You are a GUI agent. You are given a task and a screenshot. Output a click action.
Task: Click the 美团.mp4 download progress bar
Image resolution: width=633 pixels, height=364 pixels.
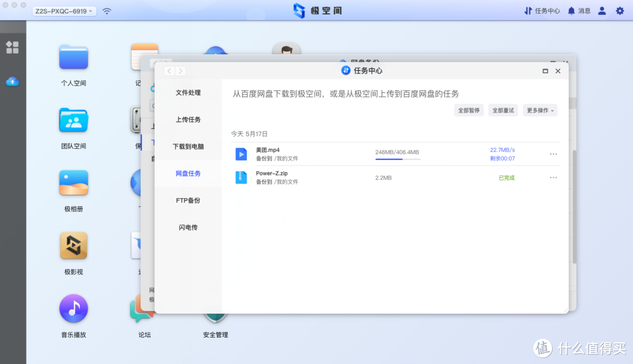(397, 159)
